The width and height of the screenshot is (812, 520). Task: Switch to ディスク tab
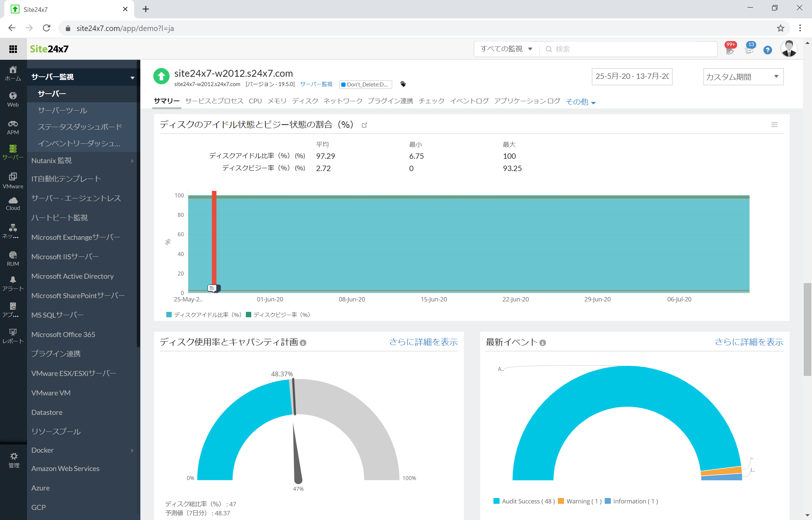(x=305, y=101)
